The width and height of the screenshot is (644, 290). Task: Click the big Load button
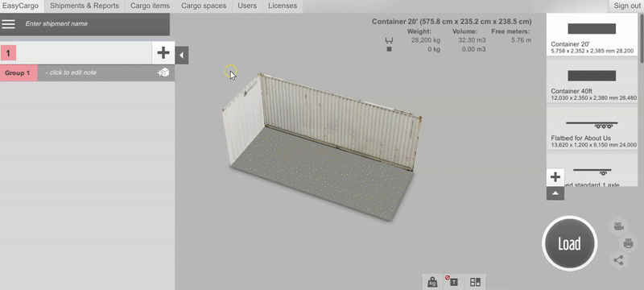click(x=570, y=243)
